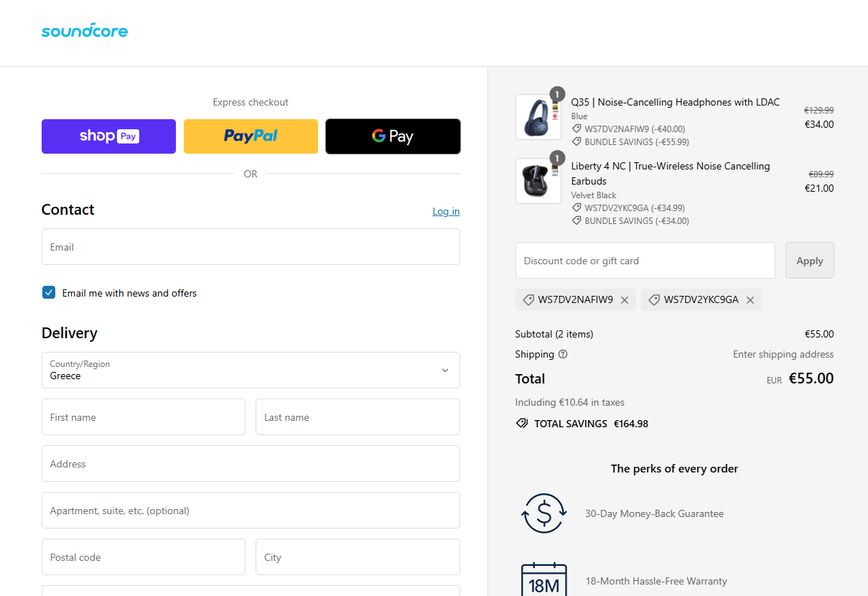Click the 30-Day Money-Back Guarantee text
Viewport: 868px width, 596px height.
tap(654, 513)
